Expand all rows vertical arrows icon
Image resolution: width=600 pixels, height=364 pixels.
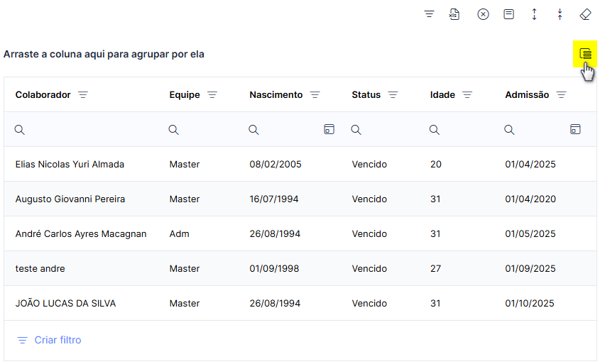[x=534, y=14]
